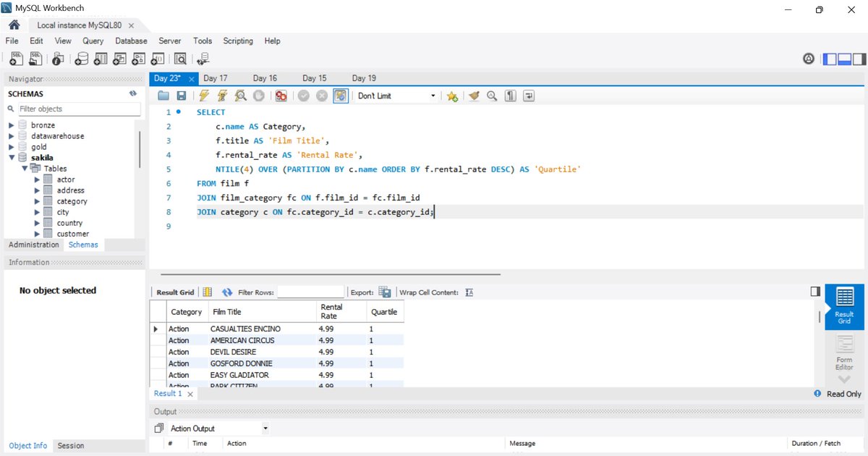Toggle word wrapping in the editor
The image size is (868, 456).
pos(529,96)
